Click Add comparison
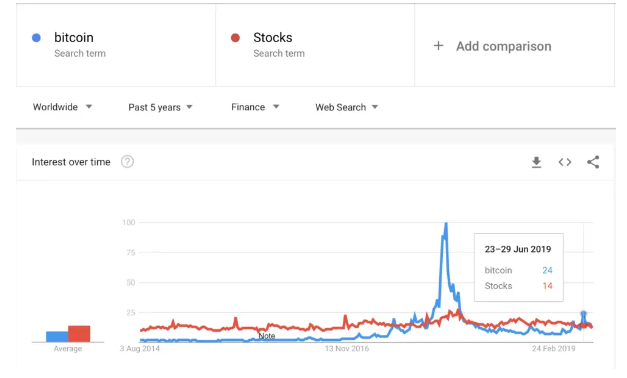This screenshot has width=627, height=378. [x=504, y=46]
